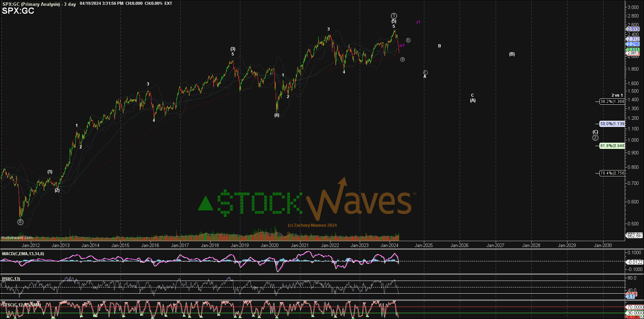644x319 pixels.
Task: Click the EXT label in the header
Action: pyautogui.click(x=168, y=3)
